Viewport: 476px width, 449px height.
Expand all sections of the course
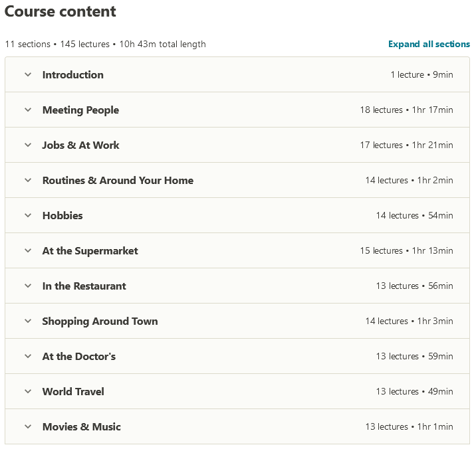pyautogui.click(x=429, y=45)
